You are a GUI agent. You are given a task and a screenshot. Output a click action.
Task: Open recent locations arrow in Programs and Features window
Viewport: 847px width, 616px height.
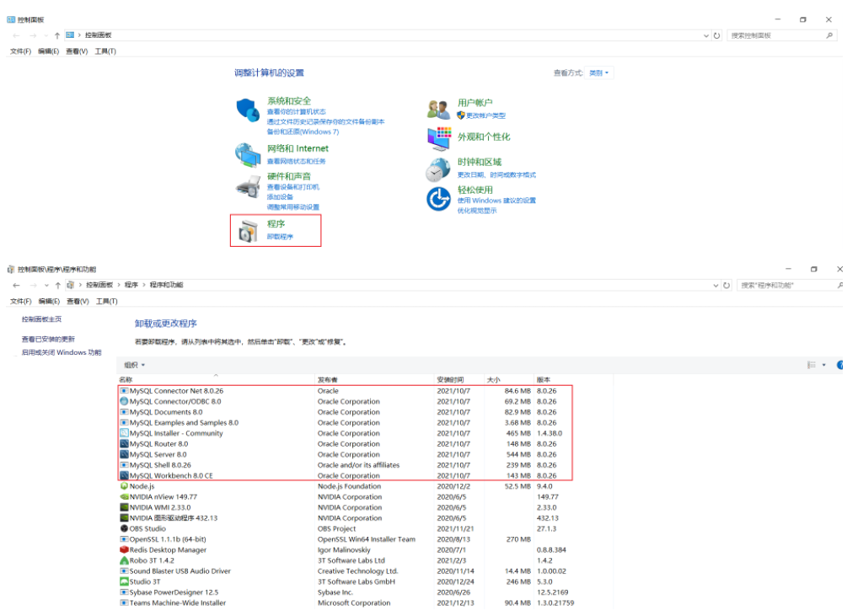pyautogui.click(x=46, y=285)
